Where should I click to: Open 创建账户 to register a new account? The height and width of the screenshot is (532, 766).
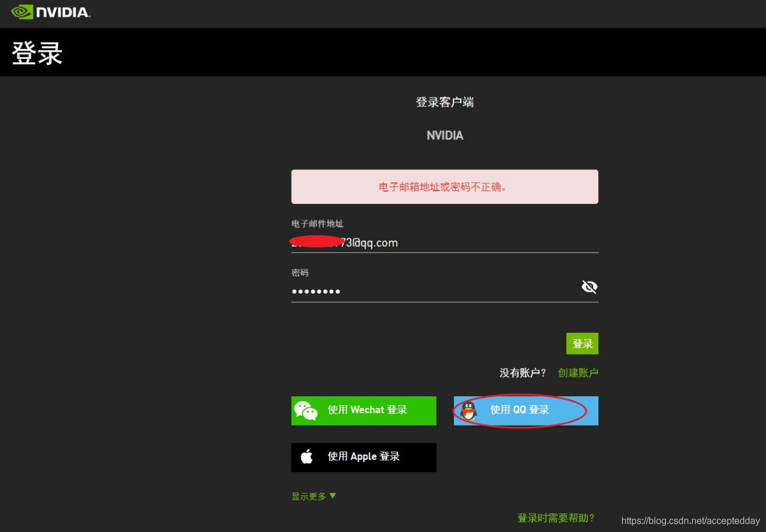pos(578,373)
